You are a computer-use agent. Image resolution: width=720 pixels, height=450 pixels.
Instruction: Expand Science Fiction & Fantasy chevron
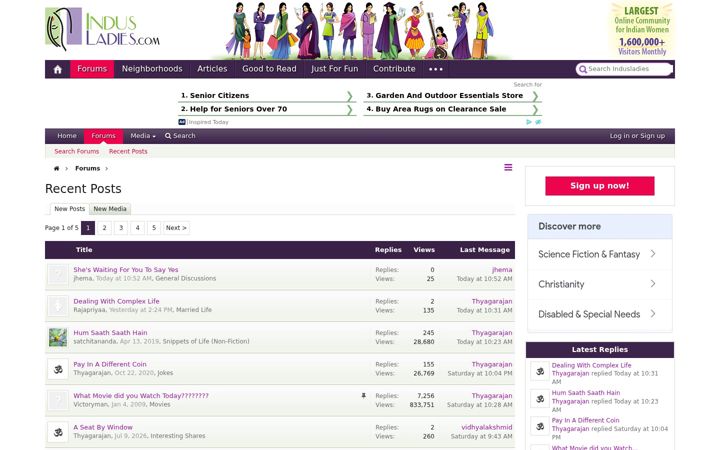coord(653,254)
